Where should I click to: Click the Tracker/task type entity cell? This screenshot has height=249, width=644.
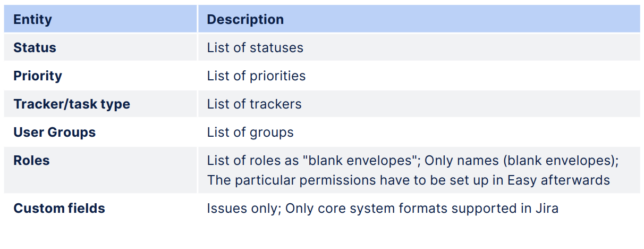[x=72, y=104]
